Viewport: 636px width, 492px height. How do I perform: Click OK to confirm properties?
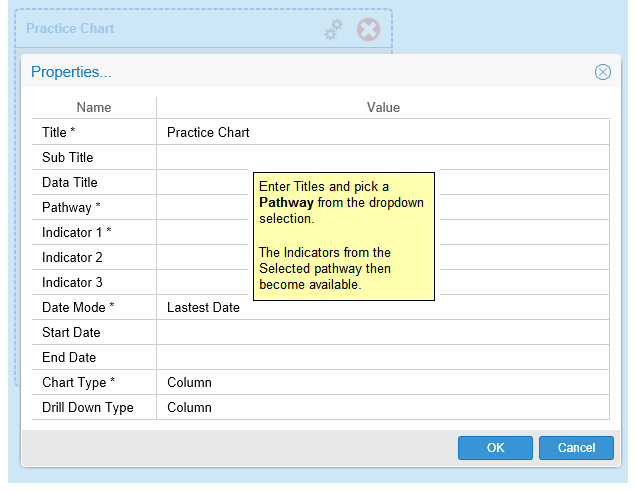(495, 448)
